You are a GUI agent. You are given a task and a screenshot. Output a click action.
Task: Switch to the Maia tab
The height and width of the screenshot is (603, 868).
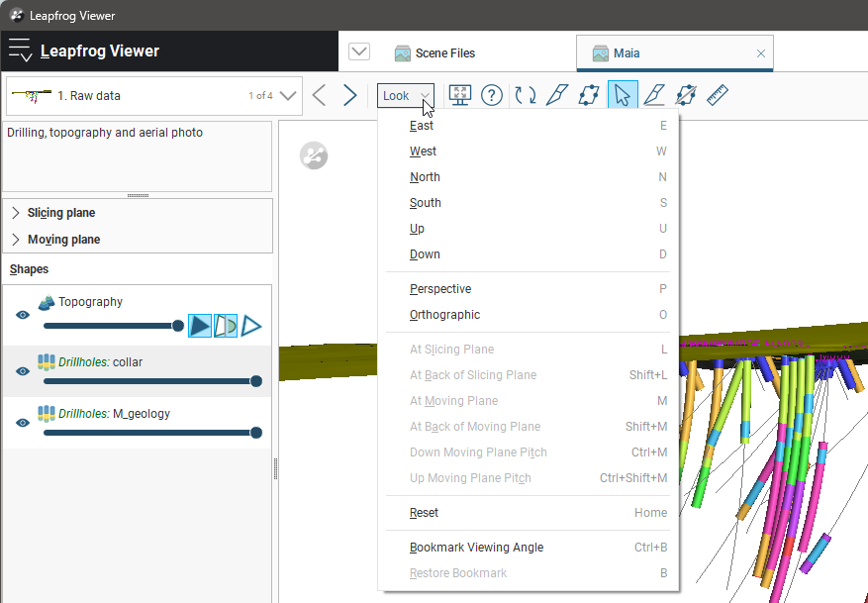674,53
